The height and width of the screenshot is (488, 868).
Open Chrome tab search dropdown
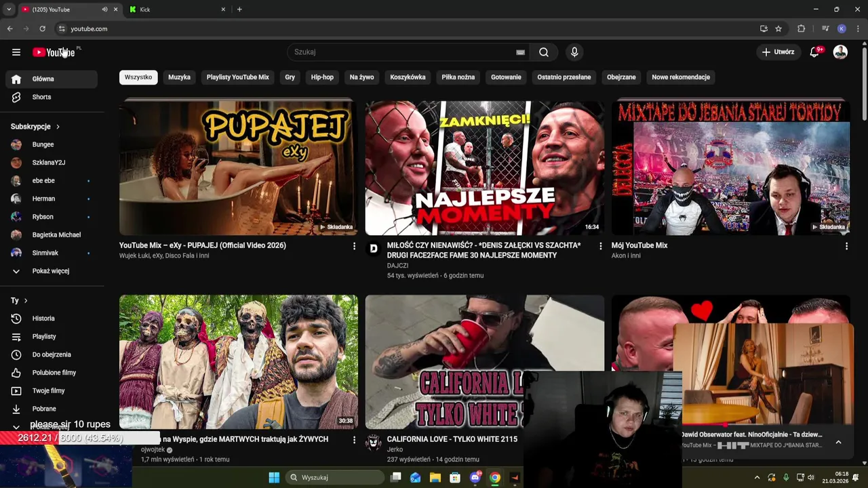click(9, 9)
